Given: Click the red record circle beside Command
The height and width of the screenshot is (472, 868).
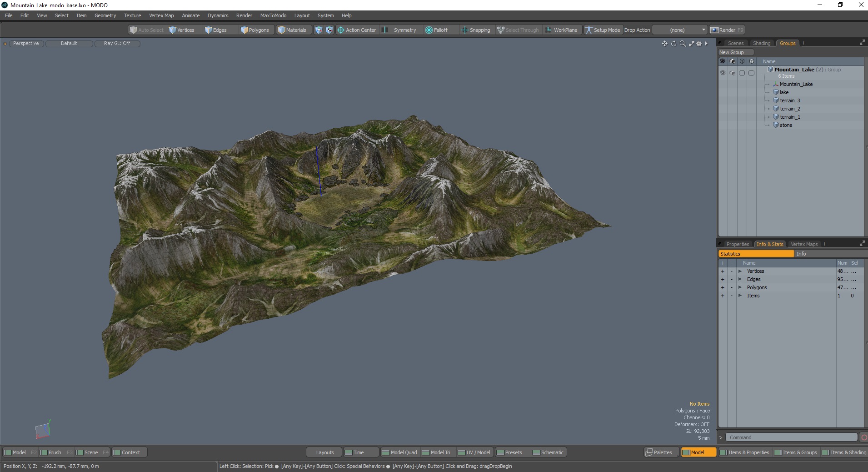Looking at the screenshot, I should point(864,437).
